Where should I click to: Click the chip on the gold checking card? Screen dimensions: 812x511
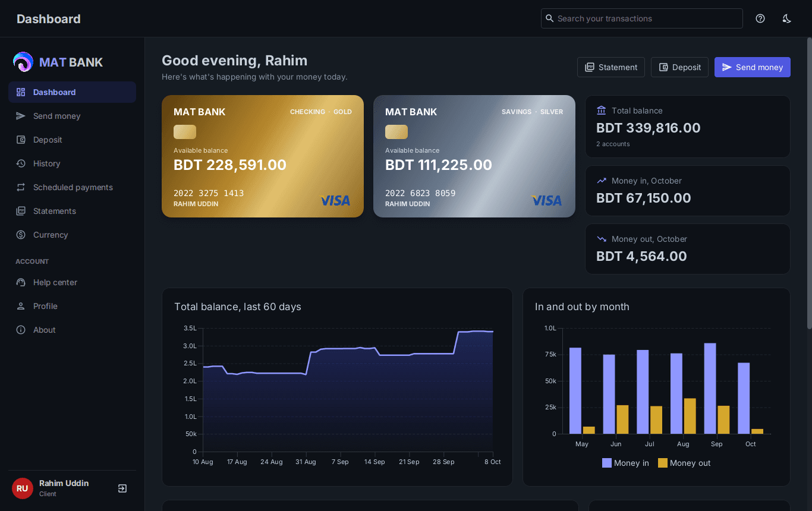(x=185, y=132)
